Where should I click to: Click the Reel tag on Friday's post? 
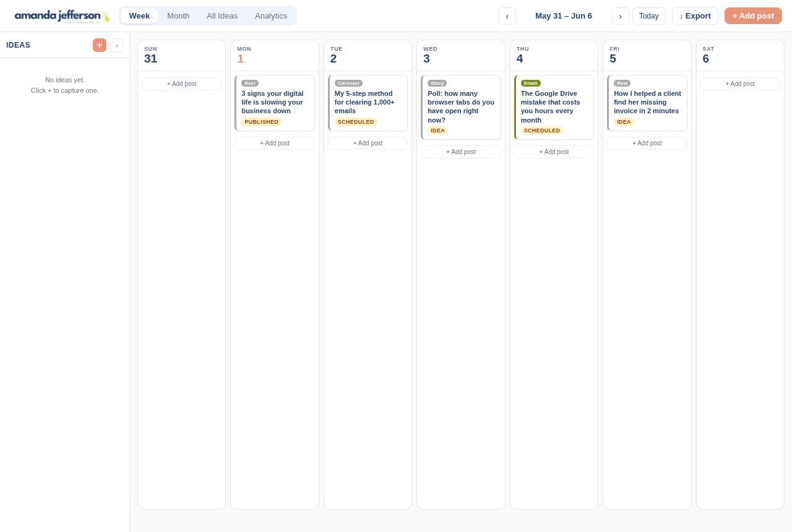[622, 83]
